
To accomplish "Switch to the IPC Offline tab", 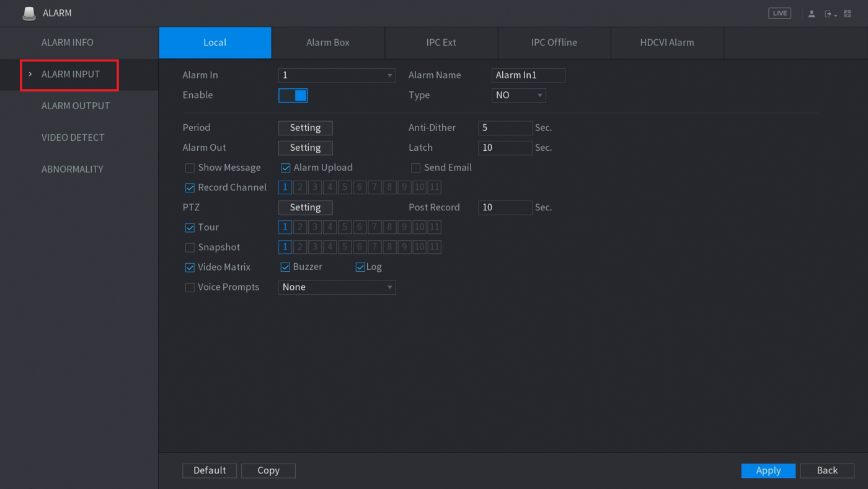I will coord(554,43).
